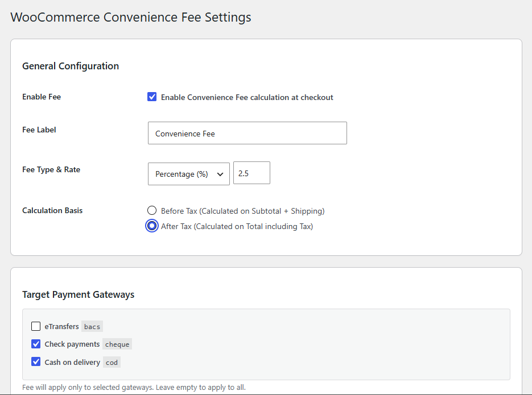Open the Percentage (%) fee type dropdown

coord(189,174)
